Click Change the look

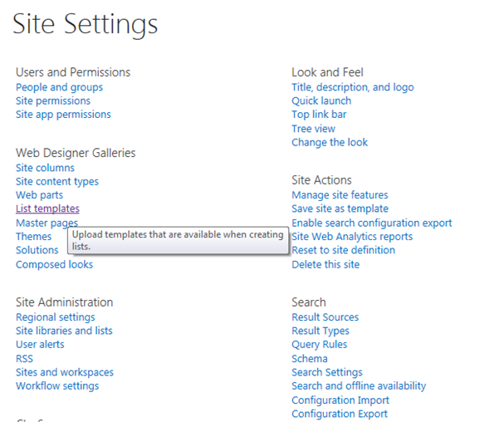tap(330, 142)
